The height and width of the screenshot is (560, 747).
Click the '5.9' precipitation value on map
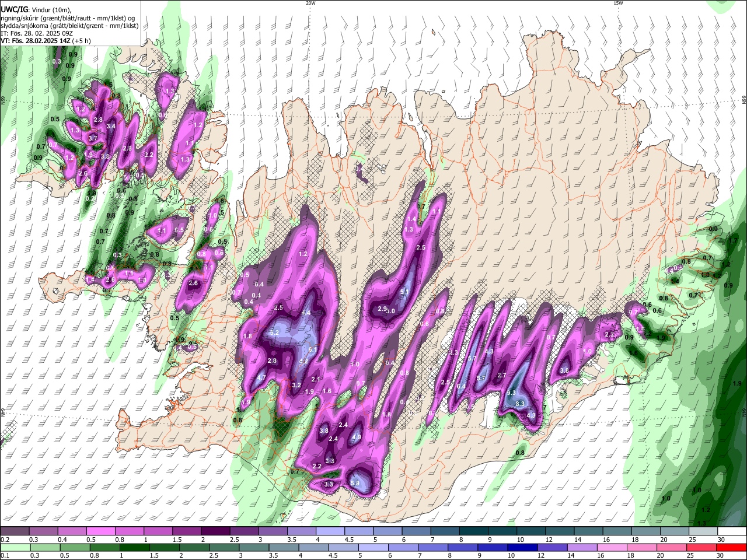tap(355, 484)
